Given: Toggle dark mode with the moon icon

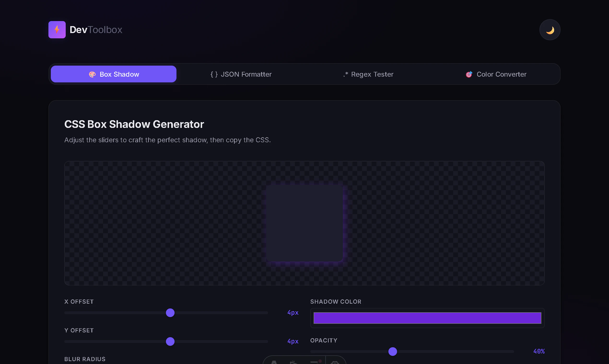Looking at the screenshot, I should 550,30.
